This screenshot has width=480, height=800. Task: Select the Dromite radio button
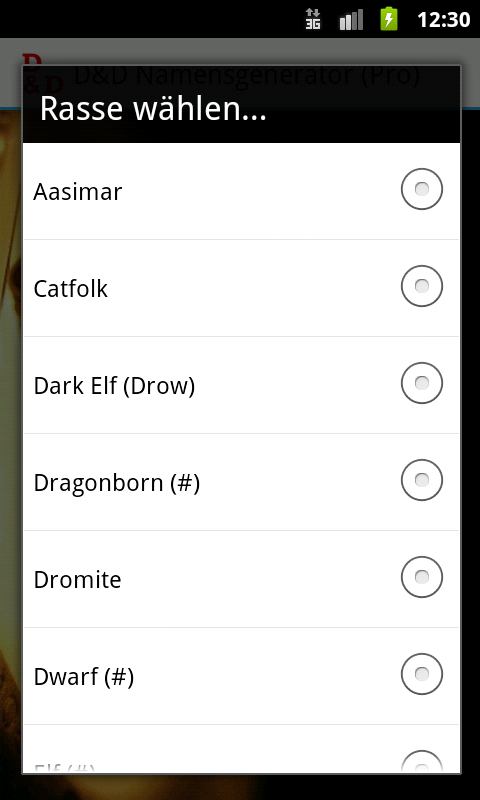coord(421,577)
